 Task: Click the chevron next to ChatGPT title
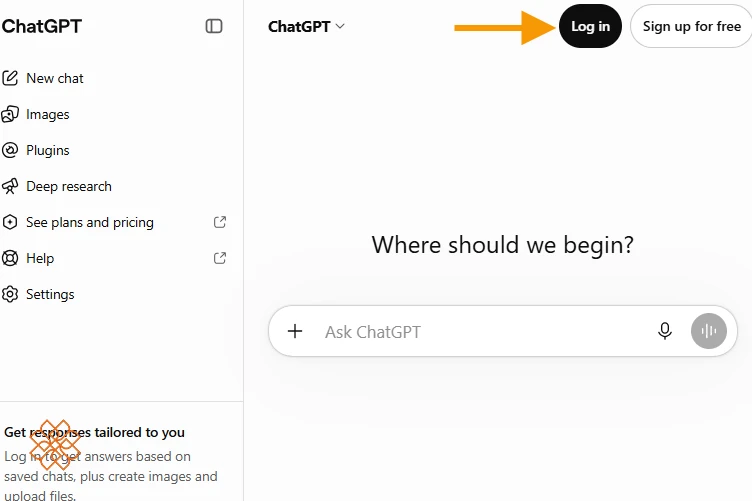pos(340,26)
